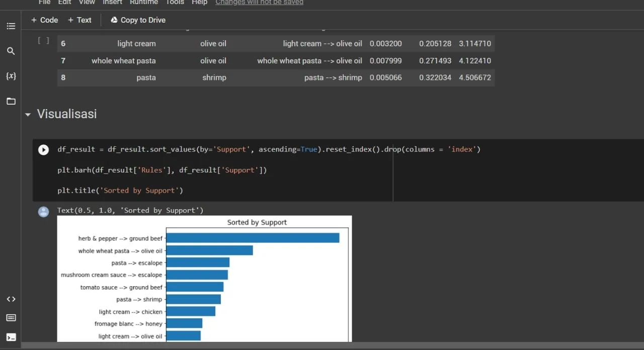Viewport: 644px width, 350px height.
Task: Click in the plt.title code line
Action: [x=120, y=191]
